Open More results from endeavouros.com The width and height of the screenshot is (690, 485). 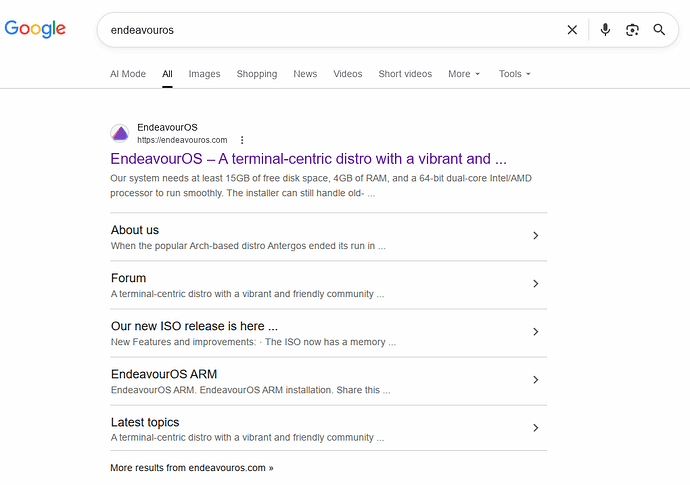click(191, 467)
